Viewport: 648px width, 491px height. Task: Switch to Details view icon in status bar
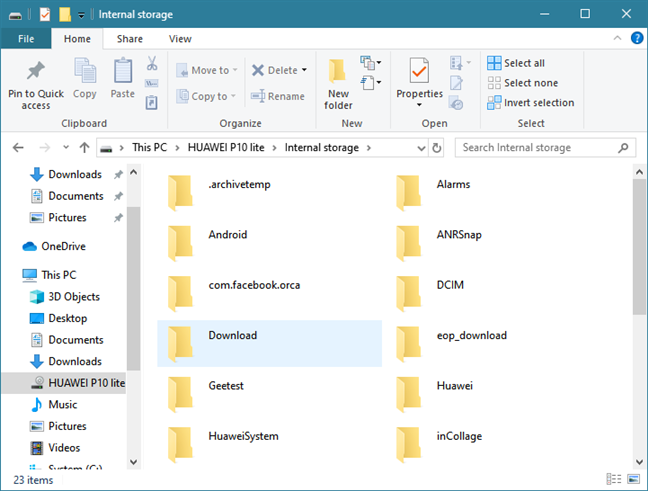coord(614,479)
